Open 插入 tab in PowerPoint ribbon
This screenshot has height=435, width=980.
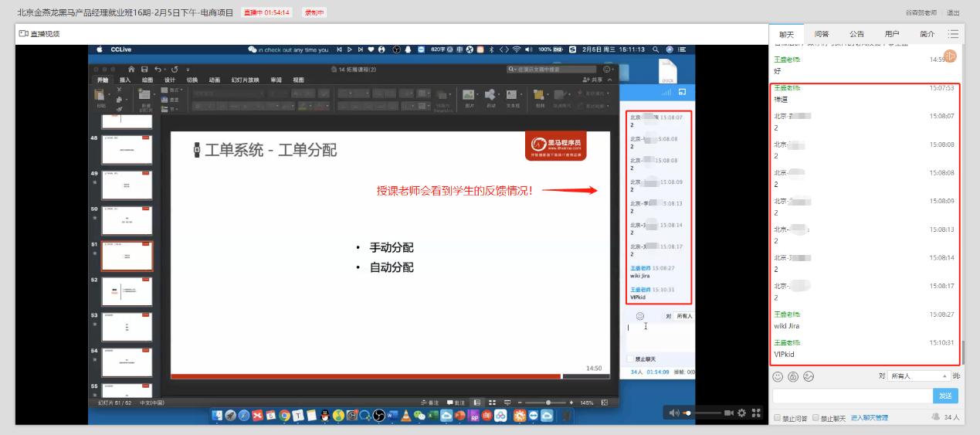point(125,80)
